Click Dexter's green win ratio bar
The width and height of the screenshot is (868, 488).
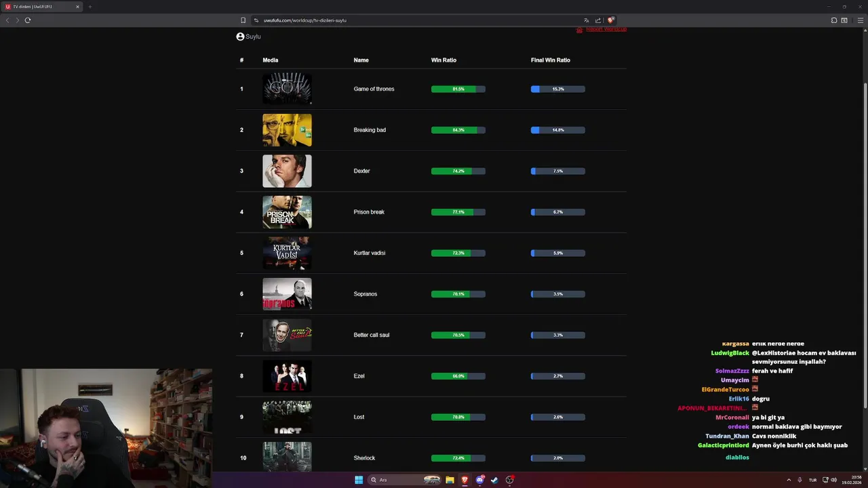point(458,171)
